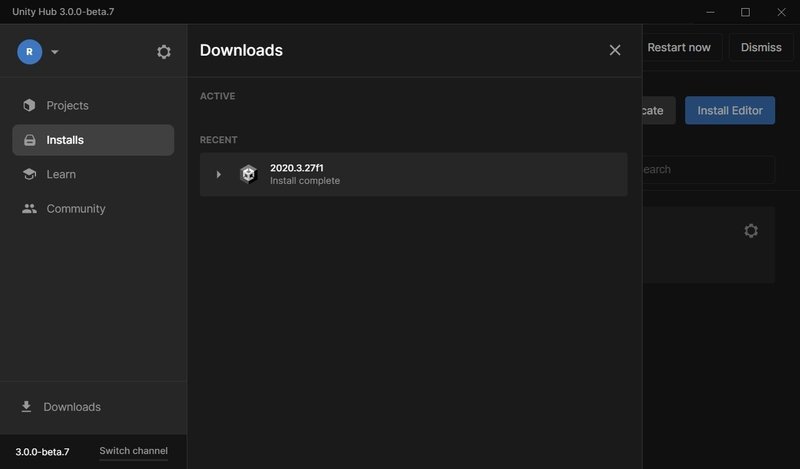
Task: Focus the installs Search field
Action: coord(708,169)
